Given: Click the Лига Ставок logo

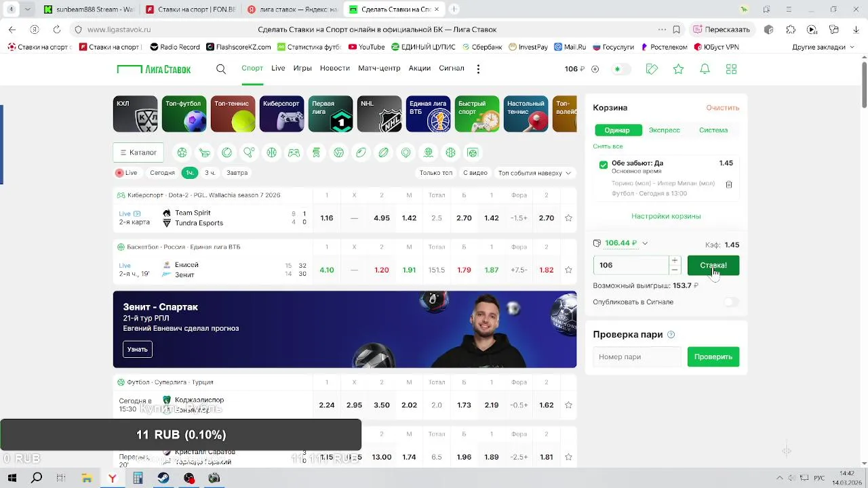Looking at the screenshot, I should (x=154, y=69).
